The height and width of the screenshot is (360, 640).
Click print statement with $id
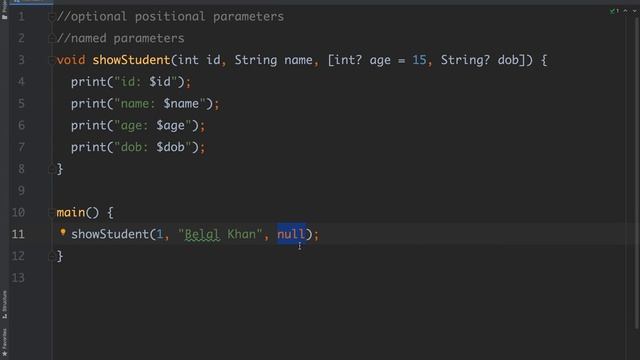[131, 82]
